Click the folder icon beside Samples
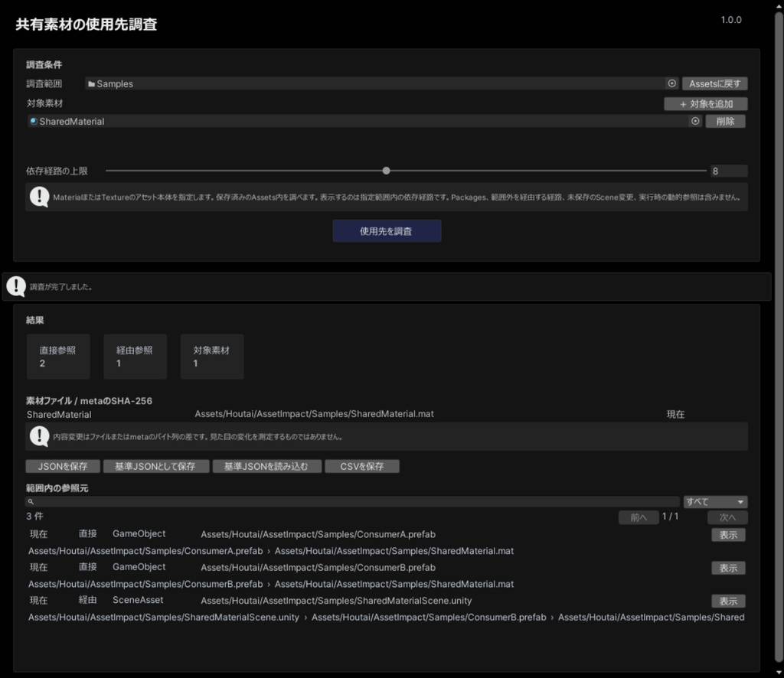Viewport: 784px width, 678px height. click(x=92, y=84)
